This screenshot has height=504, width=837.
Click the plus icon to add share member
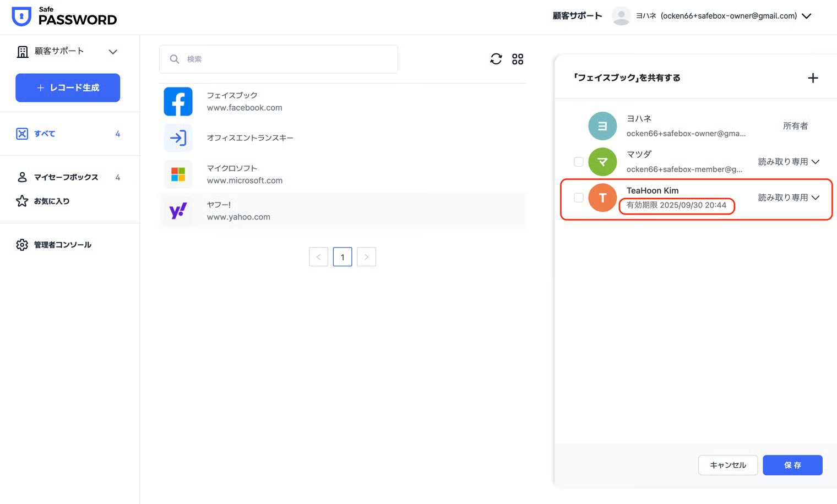pos(813,78)
